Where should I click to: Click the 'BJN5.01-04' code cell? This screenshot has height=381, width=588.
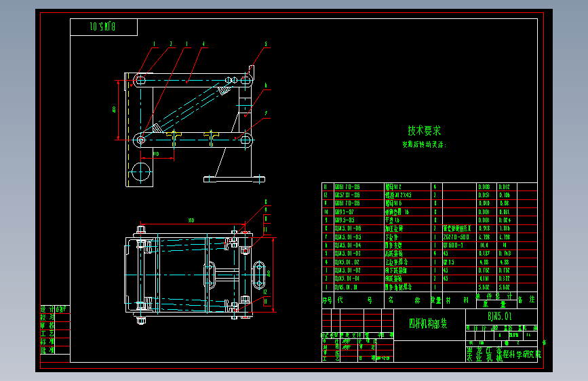pos(348,245)
